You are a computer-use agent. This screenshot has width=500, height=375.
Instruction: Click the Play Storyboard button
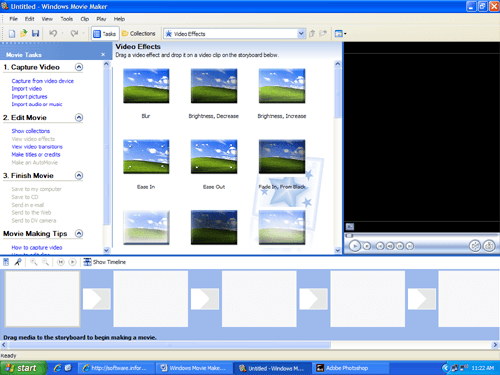[x=72, y=262]
